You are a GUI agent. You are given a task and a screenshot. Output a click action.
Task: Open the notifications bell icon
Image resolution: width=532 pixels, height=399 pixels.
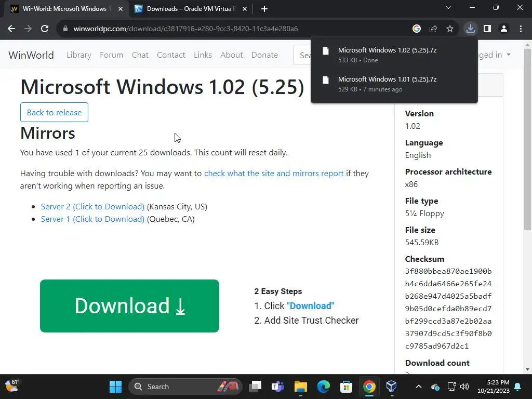(x=518, y=387)
